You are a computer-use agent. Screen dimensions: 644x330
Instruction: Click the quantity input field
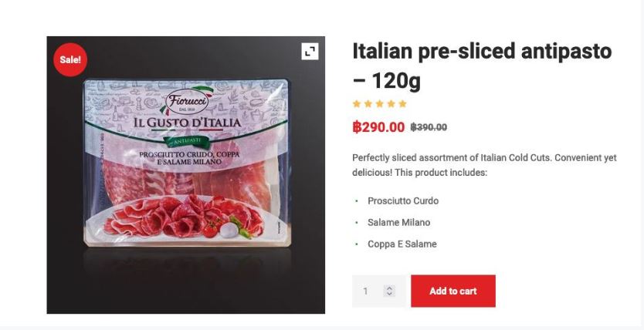pos(367,291)
